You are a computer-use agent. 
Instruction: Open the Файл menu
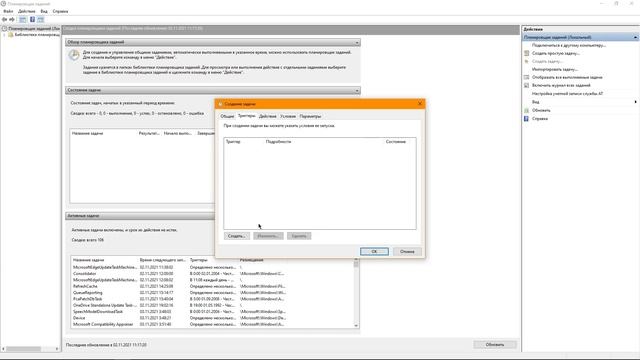click(x=8, y=11)
